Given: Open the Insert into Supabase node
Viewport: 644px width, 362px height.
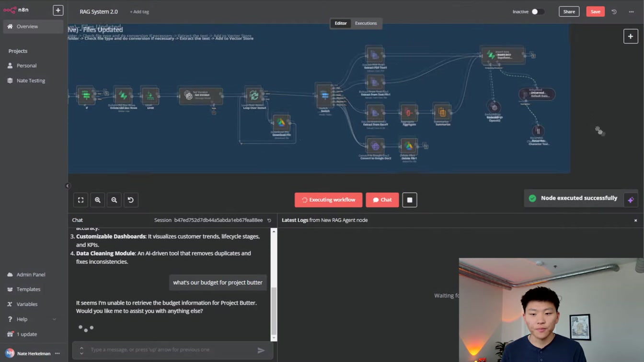Looking at the screenshot, I should click(503, 55).
